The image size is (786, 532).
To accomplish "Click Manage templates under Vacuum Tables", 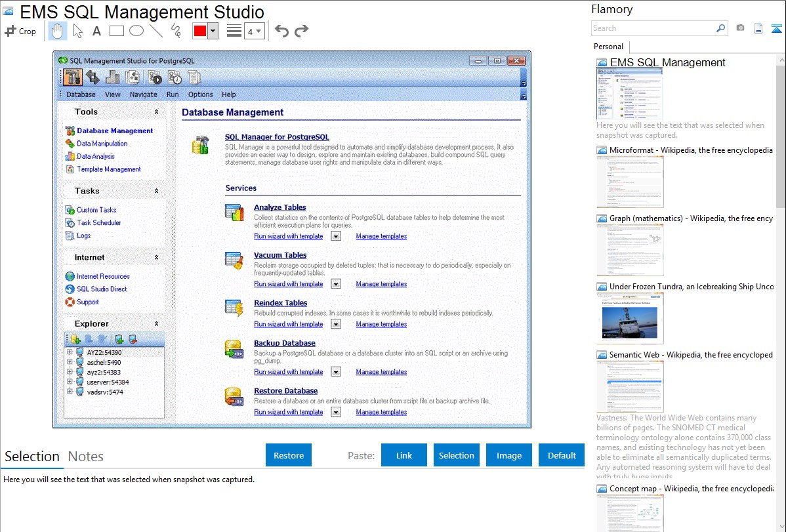I will (x=381, y=284).
